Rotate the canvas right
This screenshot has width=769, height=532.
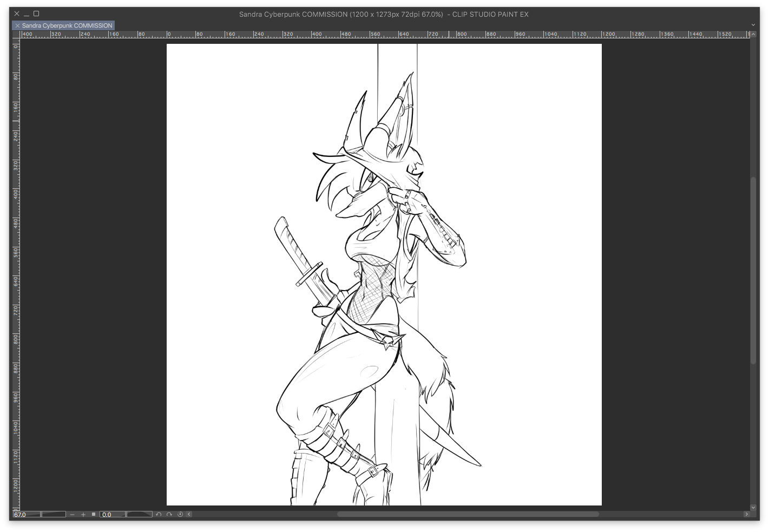pyautogui.click(x=169, y=515)
